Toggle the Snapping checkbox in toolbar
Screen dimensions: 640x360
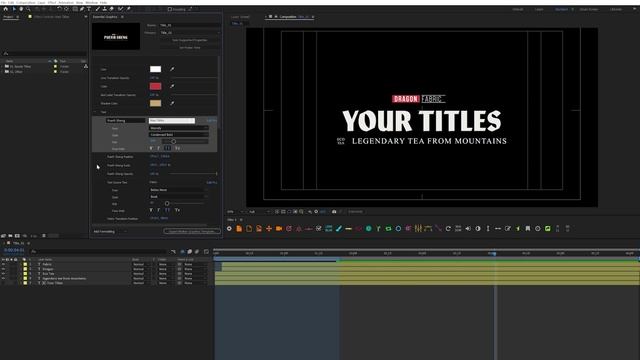170,9
